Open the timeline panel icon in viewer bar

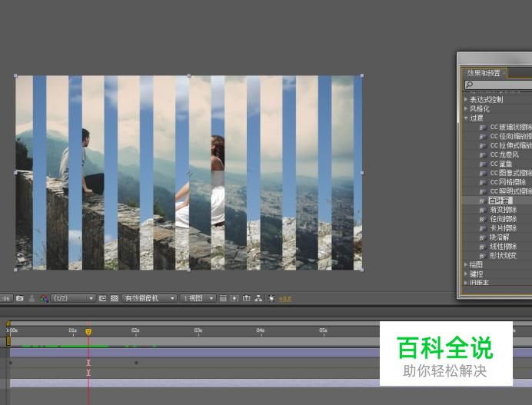click(x=246, y=298)
